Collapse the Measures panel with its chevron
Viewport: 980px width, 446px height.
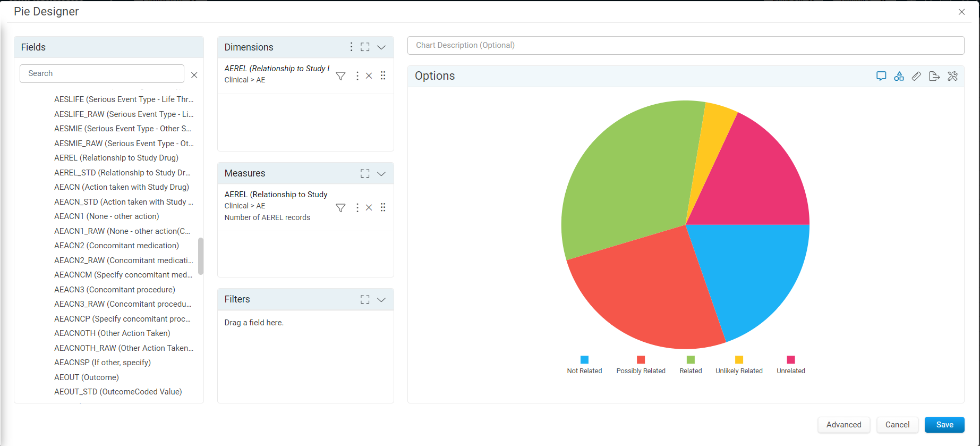(381, 174)
